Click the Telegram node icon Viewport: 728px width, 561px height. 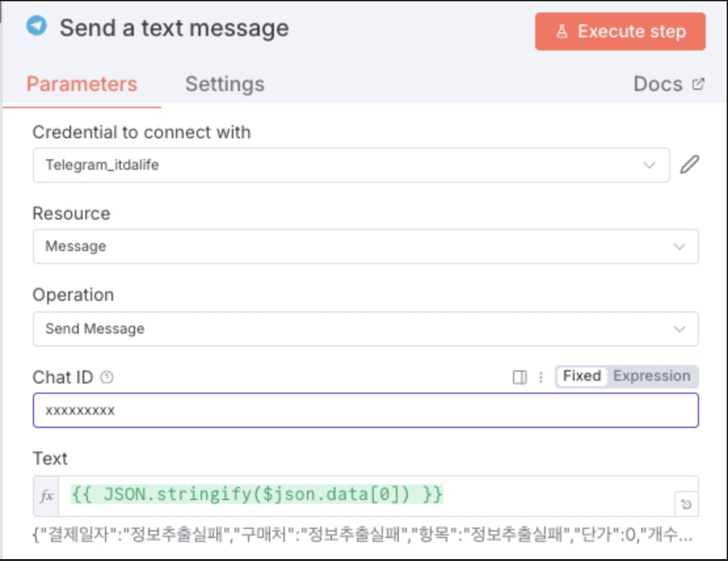click(37, 26)
